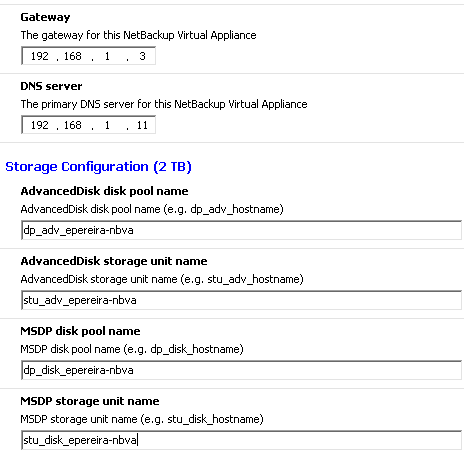Screen dimensions: 464x453
Task: Click the Gateway section label
Action: tap(45, 17)
